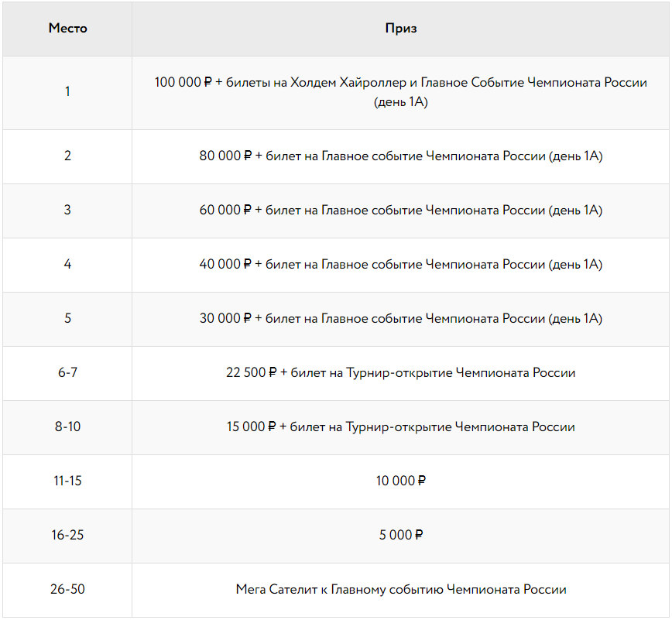Select the places 8-10 cell
Image resolution: width=672 pixels, height=620 pixels.
pos(67,426)
